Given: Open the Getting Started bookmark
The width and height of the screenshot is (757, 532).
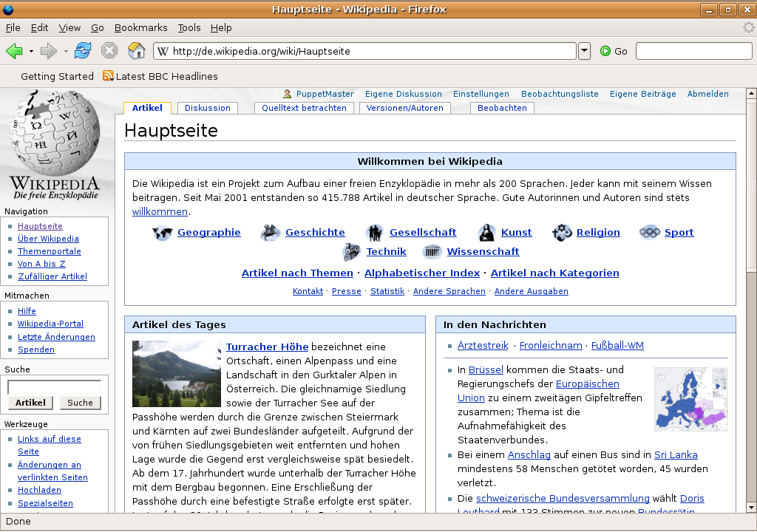Looking at the screenshot, I should click(x=57, y=76).
